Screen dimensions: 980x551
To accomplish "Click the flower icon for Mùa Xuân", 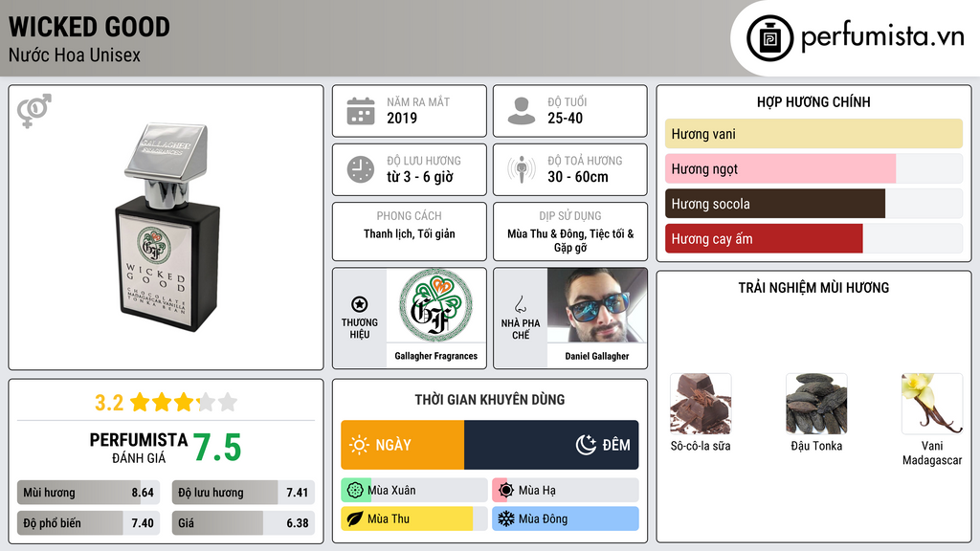I will click(355, 491).
